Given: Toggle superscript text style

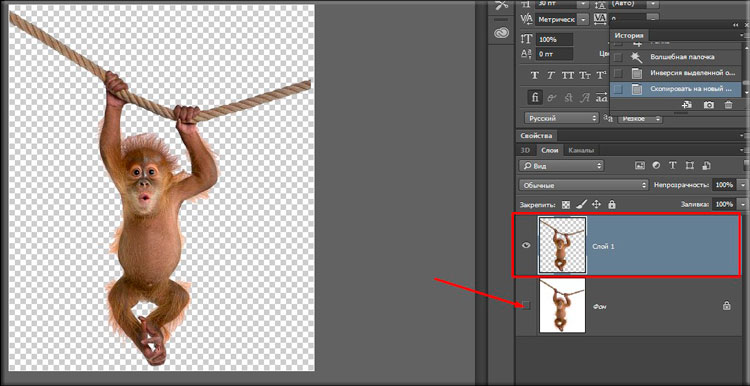Looking at the screenshot, I should (600, 76).
